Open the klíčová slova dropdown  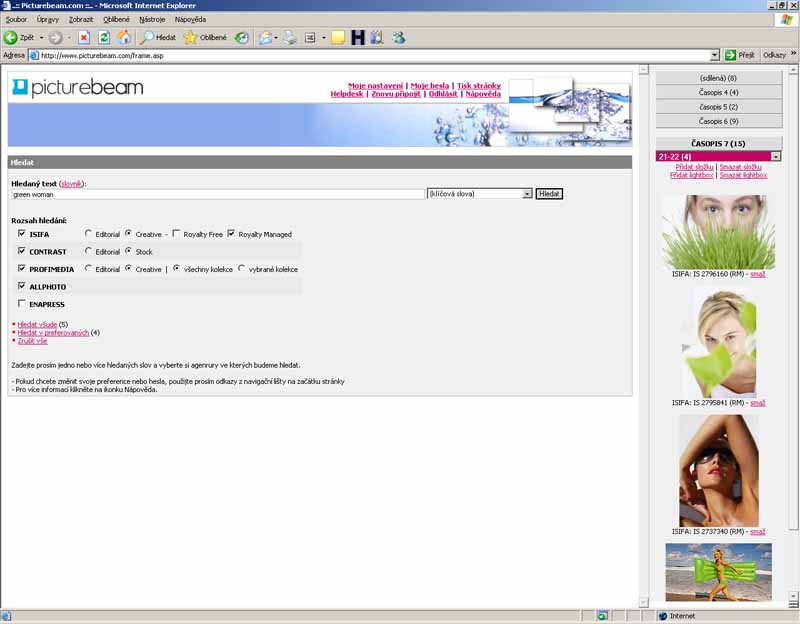[527, 194]
